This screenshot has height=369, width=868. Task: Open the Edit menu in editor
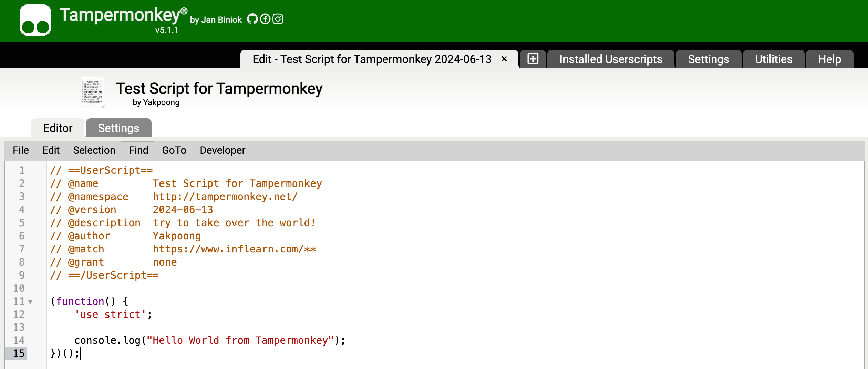51,150
